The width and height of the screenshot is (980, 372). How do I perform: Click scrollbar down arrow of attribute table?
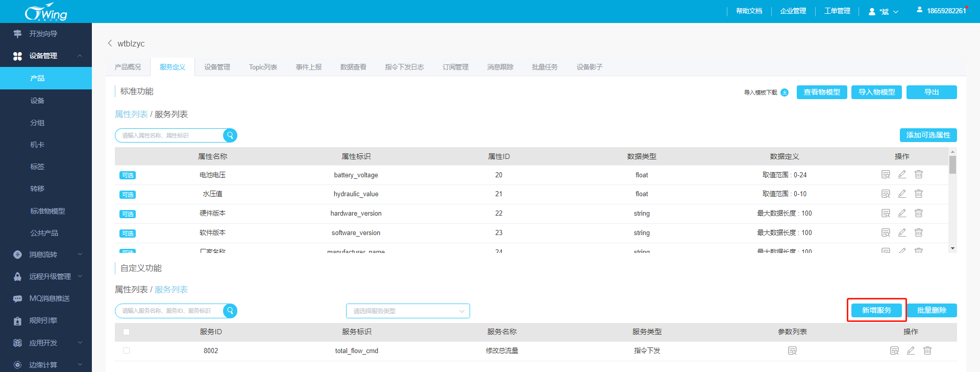[x=952, y=248]
